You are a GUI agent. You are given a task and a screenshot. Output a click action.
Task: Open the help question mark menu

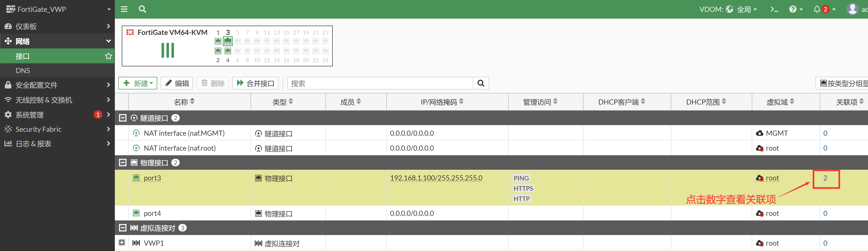pyautogui.click(x=795, y=9)
